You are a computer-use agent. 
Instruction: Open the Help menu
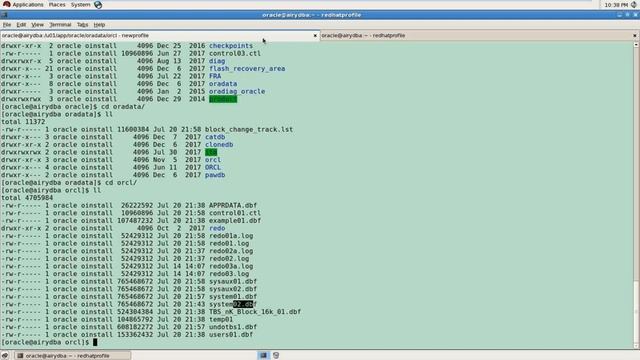[99, 24]
